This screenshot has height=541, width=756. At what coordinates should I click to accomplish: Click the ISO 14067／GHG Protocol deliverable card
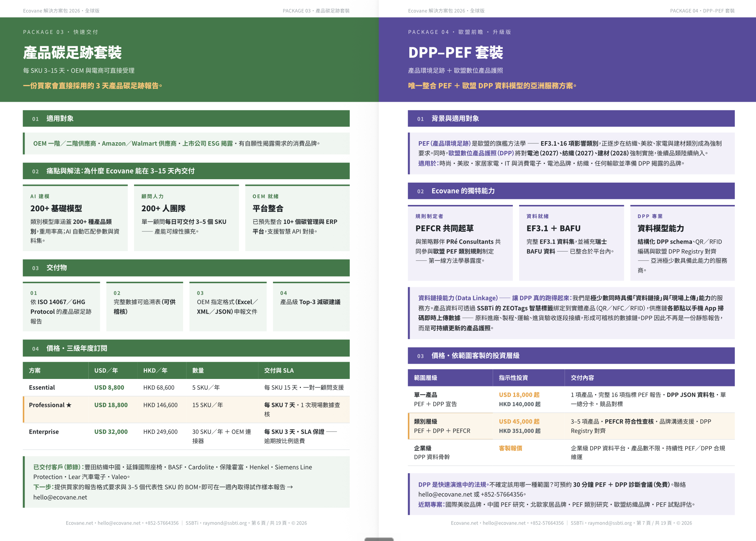[61, 307]
